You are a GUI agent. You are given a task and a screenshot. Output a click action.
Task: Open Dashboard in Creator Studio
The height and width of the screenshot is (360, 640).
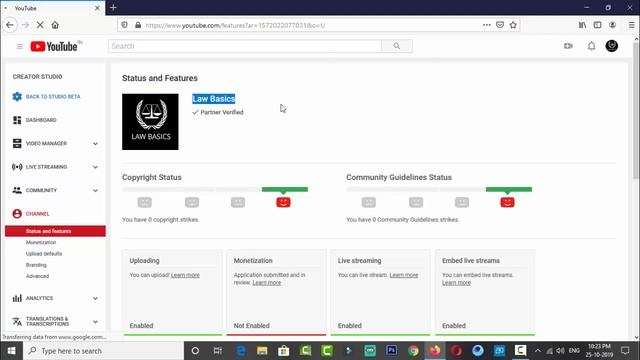tap(41, 120)
